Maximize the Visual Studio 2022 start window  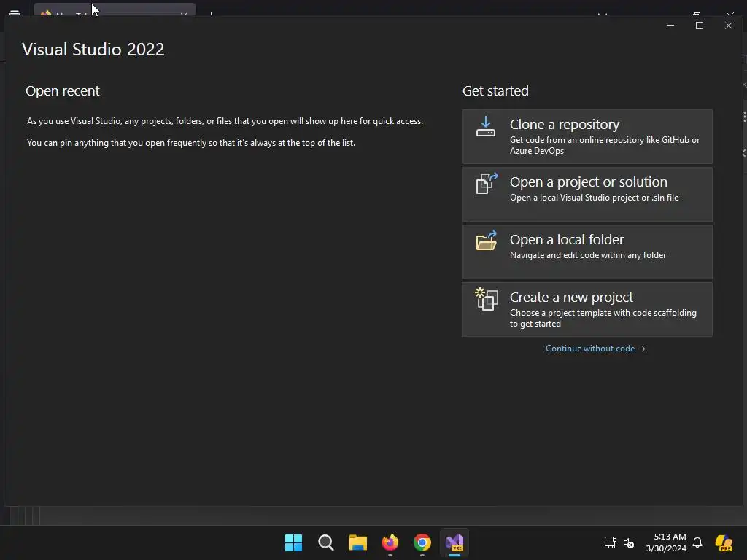pyautogui.click(x=700, y=26)
